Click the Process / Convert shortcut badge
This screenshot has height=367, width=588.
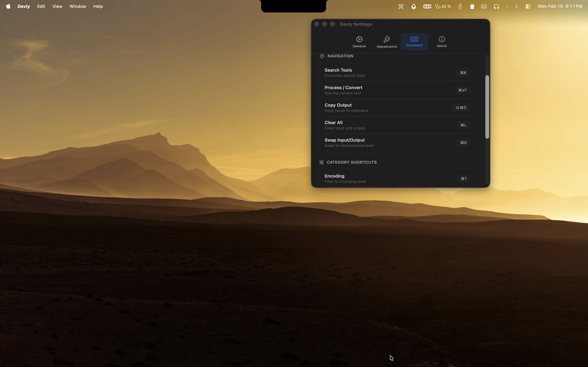point(462,90)
